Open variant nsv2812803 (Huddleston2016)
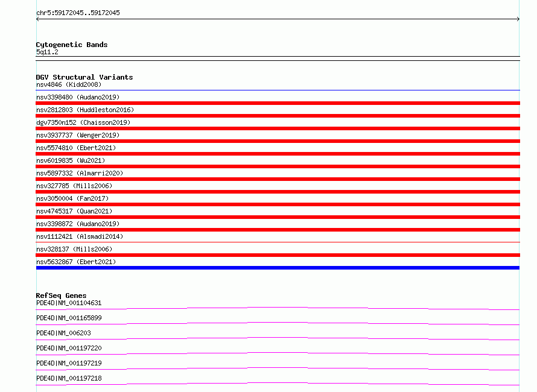Viewport: 537px width, 392px height. 85,110
